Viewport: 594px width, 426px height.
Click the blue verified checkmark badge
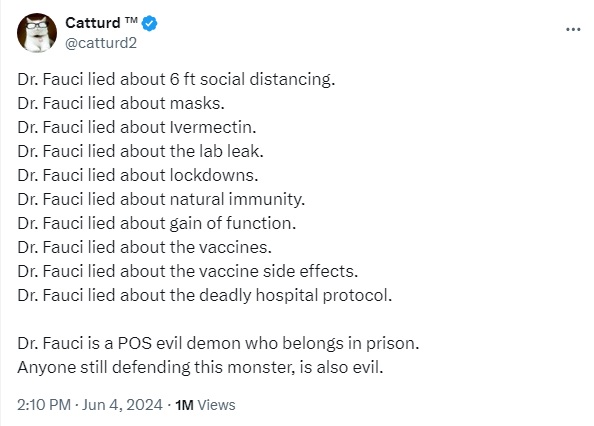pyautogui.click(x=150, y=23)
